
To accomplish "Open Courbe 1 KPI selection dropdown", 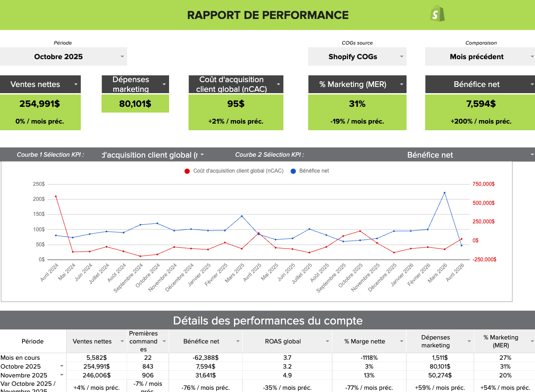I will coord(202,155).
